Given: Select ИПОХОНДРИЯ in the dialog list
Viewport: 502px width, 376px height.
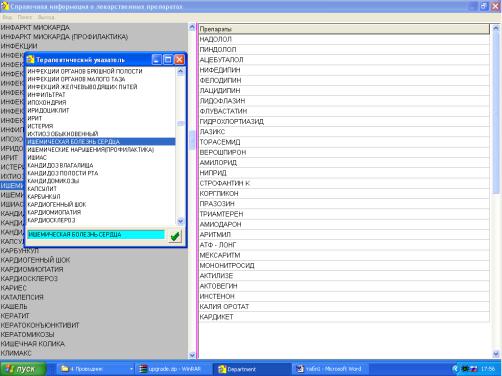Looking at the screenshot, I should (x=101, y=102).
